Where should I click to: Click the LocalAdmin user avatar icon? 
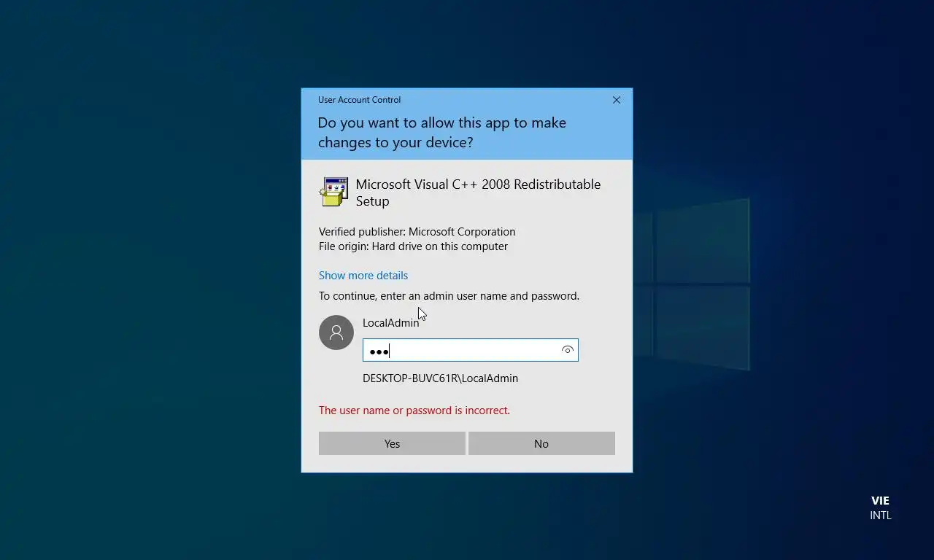pos(336,332)
